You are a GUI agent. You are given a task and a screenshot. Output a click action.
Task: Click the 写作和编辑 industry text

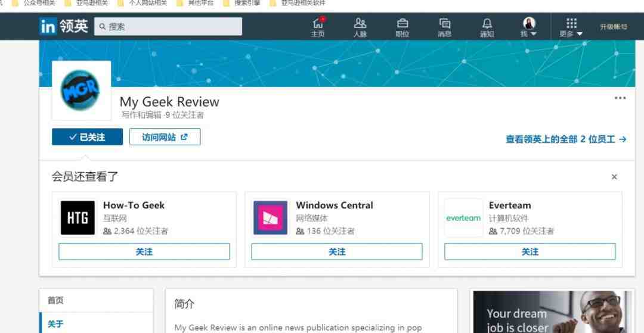(141, 115)
